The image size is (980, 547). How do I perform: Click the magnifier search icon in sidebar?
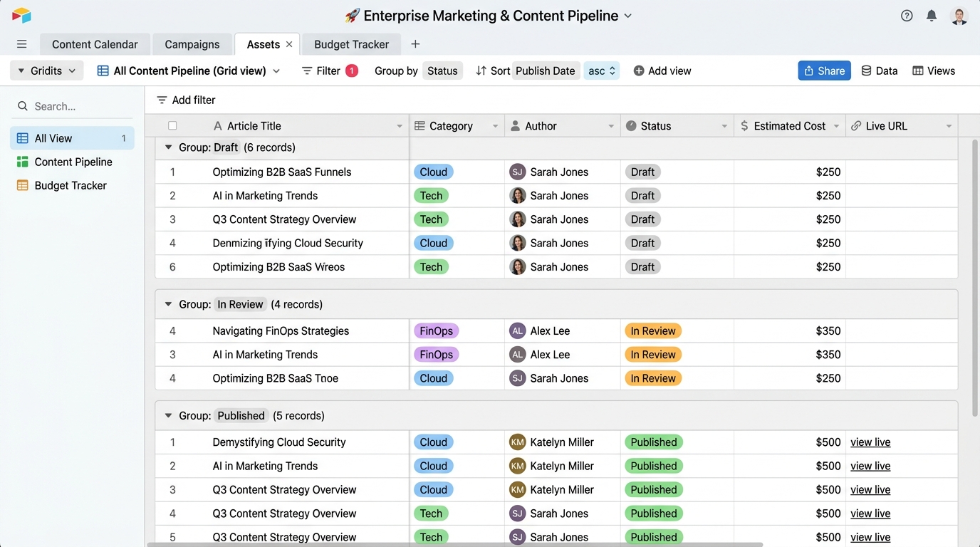(23, 106)
